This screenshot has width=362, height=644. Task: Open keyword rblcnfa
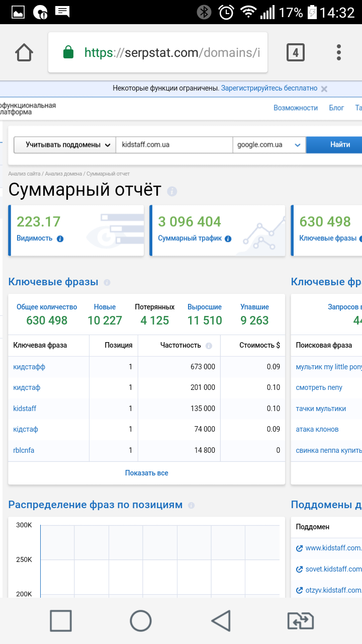click(24, 451)
